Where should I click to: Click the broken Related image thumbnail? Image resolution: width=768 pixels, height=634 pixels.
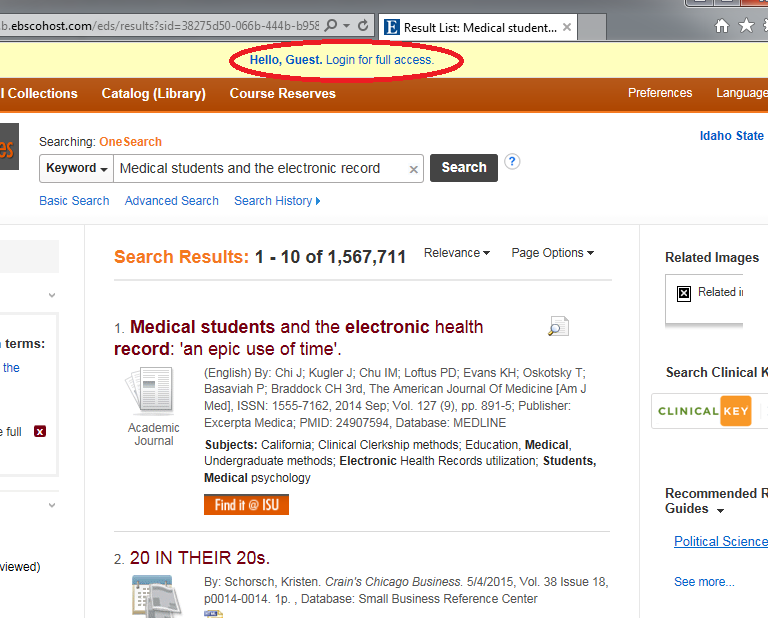(684, 293)
